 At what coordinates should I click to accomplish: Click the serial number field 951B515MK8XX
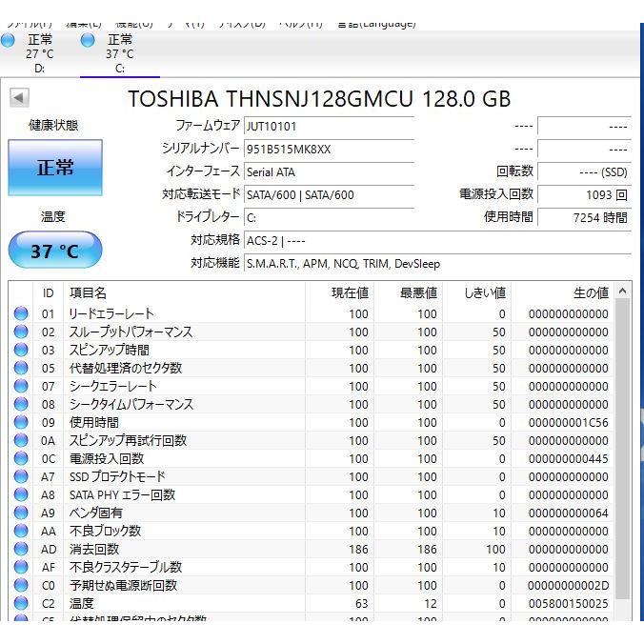[x=330, y=149]
